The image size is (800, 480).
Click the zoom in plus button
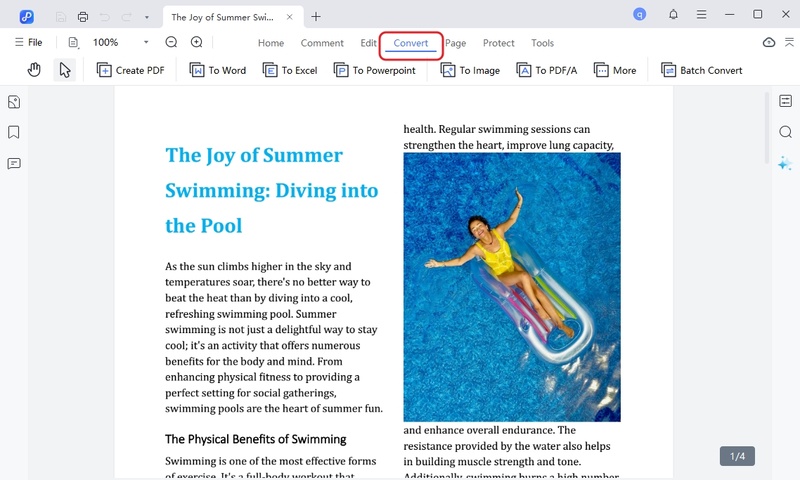click(197, 42)
